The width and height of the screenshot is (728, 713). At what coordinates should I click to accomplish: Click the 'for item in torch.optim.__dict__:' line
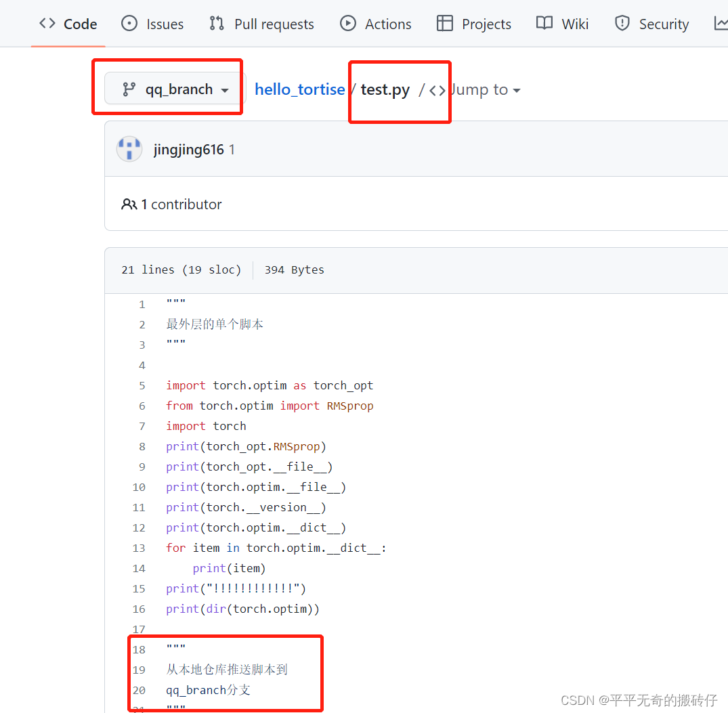click(x=276, y=548)
